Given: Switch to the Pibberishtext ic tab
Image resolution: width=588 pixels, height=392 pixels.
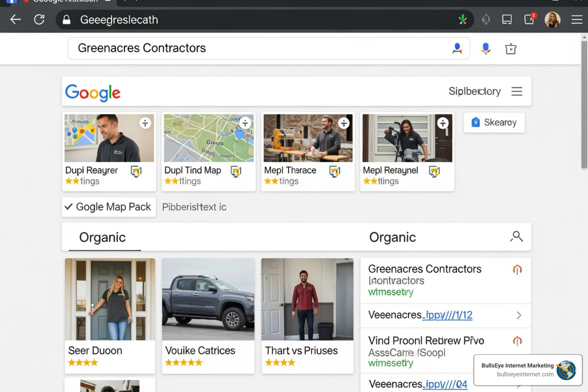Looking at the screenshot, I should click(194, 207).
